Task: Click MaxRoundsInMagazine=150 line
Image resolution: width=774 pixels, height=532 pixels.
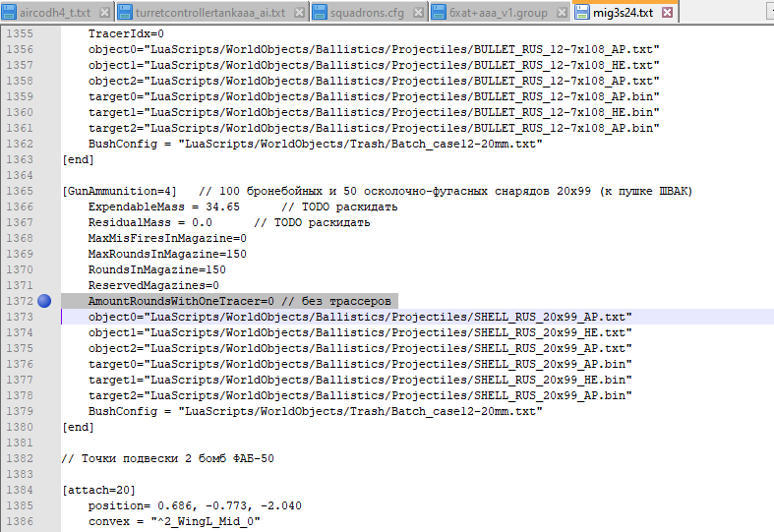Action: [x=167, y=254]
